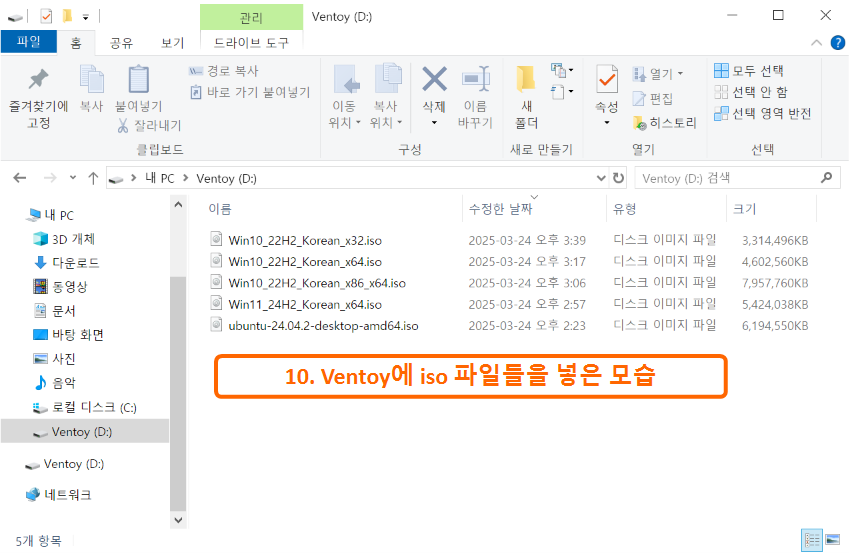Open 3D 개체 folder in sidebar
Image resolution: width=849 pixels, height=553 pixels.
click(64, 239)
